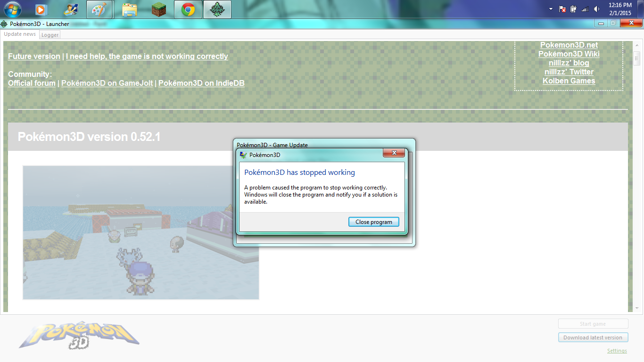This screenshot has height=362, width=644.
Task: Switch to Google Chrome on the taskbar
Action: coord(188,9)
